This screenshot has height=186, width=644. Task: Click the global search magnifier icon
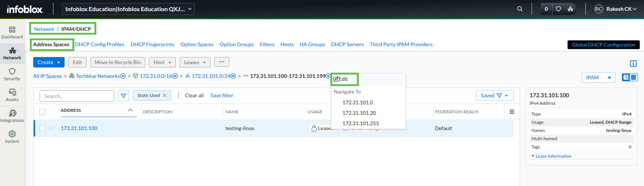click(x=520, y=9)
